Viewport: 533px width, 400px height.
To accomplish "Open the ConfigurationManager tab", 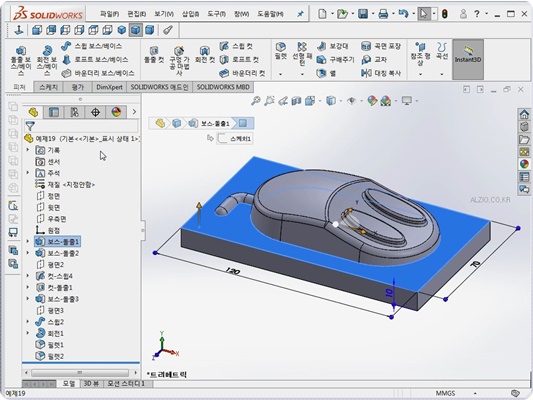I will 74,112.
